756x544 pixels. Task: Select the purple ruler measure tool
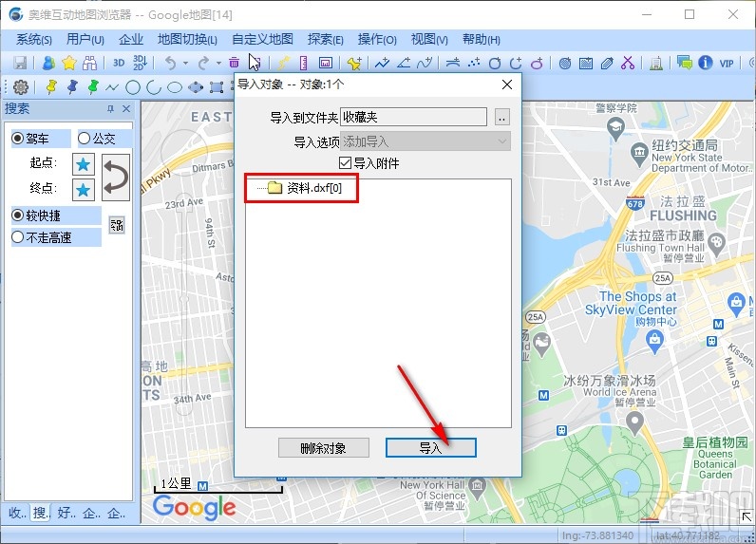pos(303,63)
